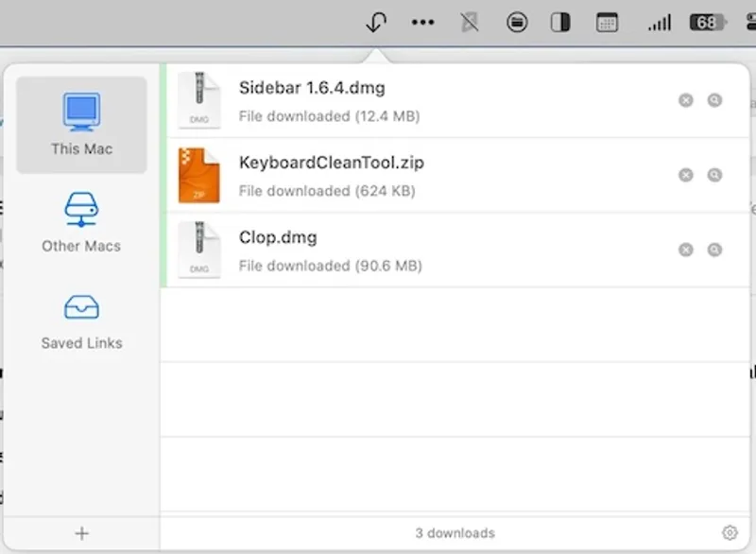Screen dimensions: 756x554
Task: Click the 'File downloaded (624 KB)' status text
Action: [327, 191]
